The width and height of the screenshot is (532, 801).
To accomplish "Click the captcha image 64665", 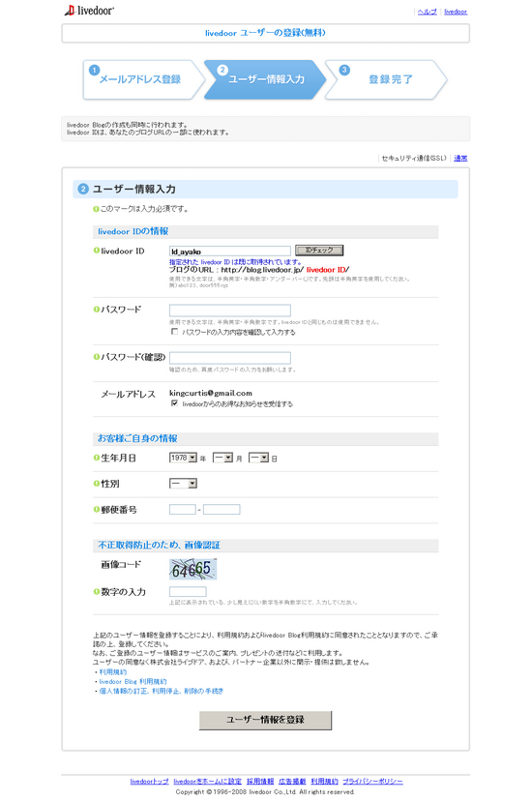I will point(193,569).
